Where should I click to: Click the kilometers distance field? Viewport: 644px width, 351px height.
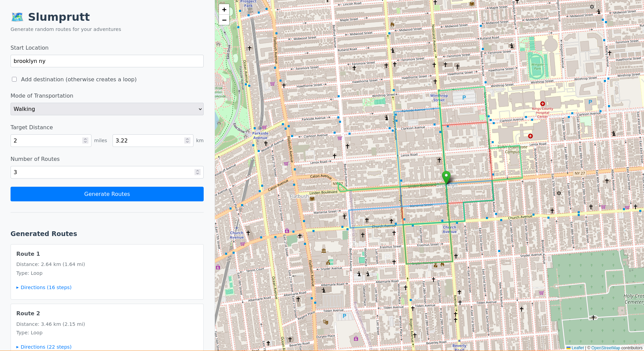point(150,140)
